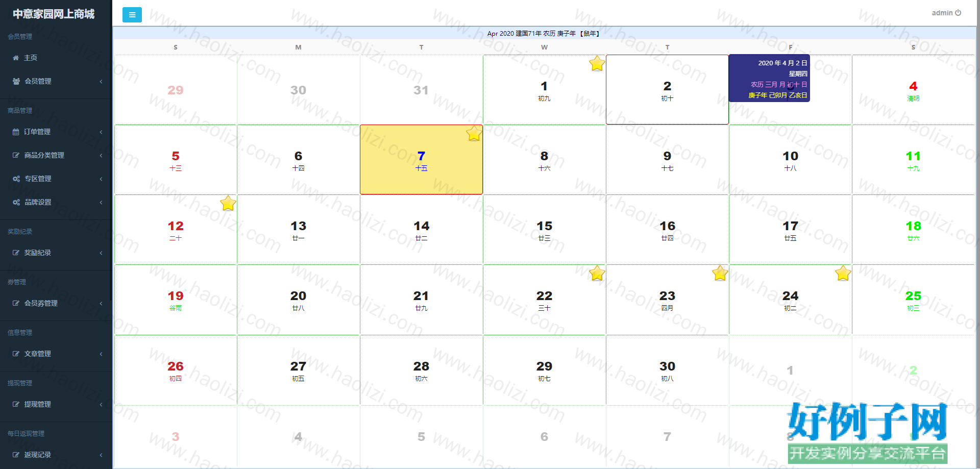980x469 pixels.
Task: Select April 16 廿四 date
Action: [x=667, y=230]
